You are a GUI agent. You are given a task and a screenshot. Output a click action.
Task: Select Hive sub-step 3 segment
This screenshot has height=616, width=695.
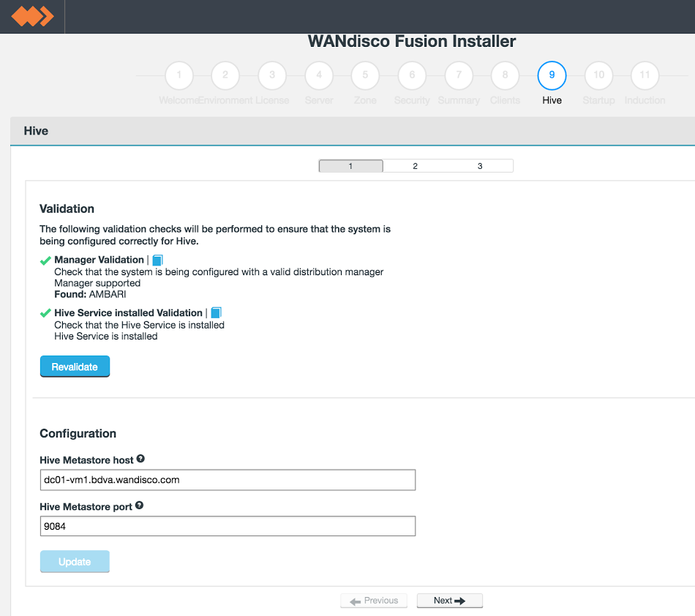click(480, 166)
